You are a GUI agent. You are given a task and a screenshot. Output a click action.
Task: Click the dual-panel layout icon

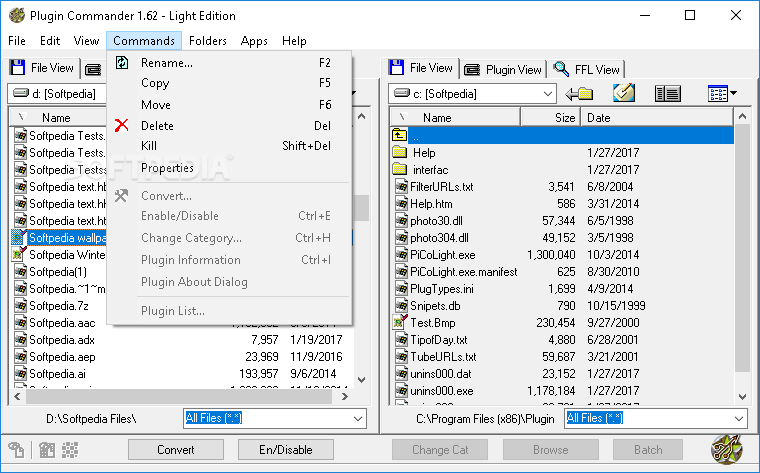pyautogui.click(x=667, y=94)
